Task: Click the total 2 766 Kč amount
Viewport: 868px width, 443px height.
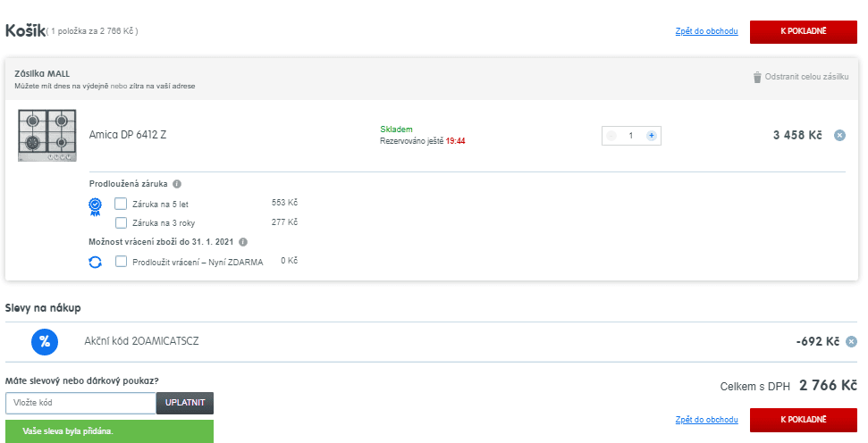Action: click(x=828, y=386)
